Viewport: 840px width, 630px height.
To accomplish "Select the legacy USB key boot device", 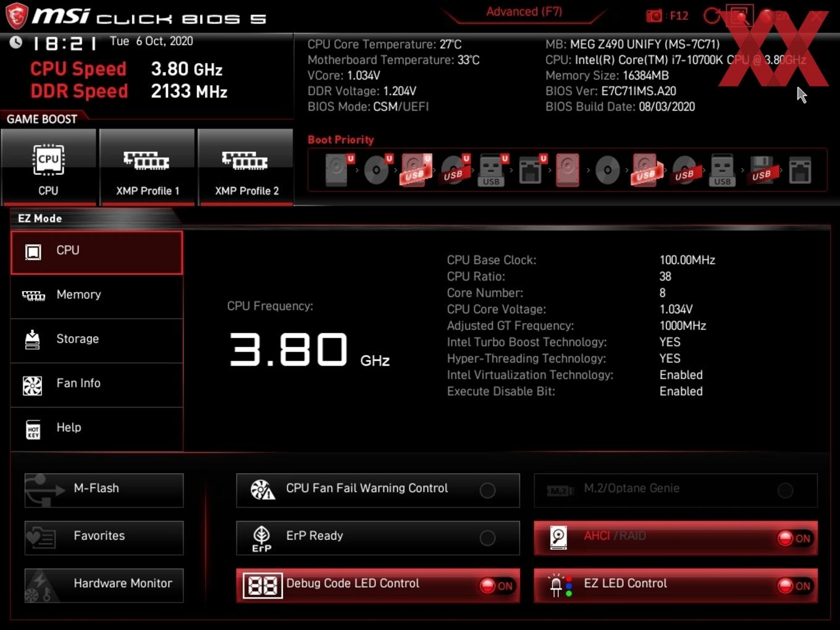I will [722, 170].
